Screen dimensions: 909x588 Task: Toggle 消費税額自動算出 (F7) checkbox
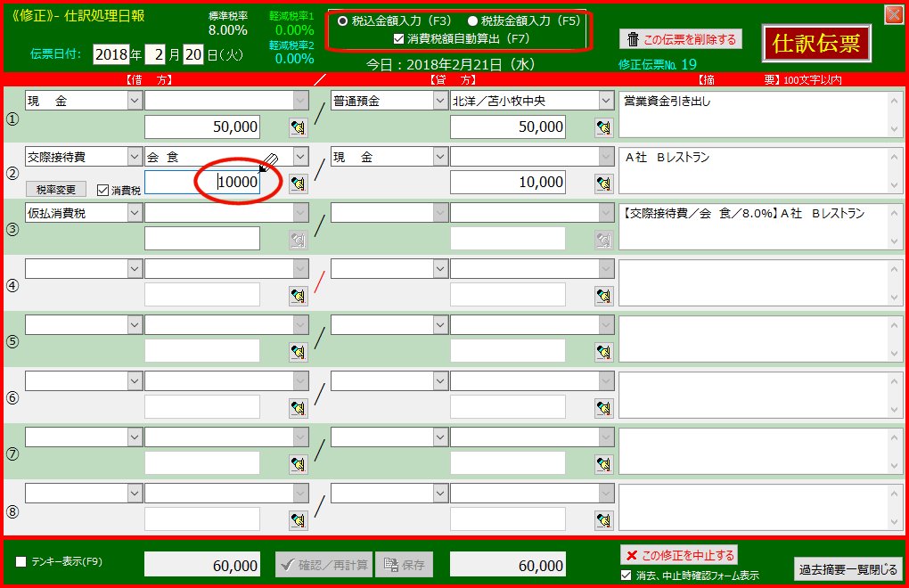tap(399, 38)
